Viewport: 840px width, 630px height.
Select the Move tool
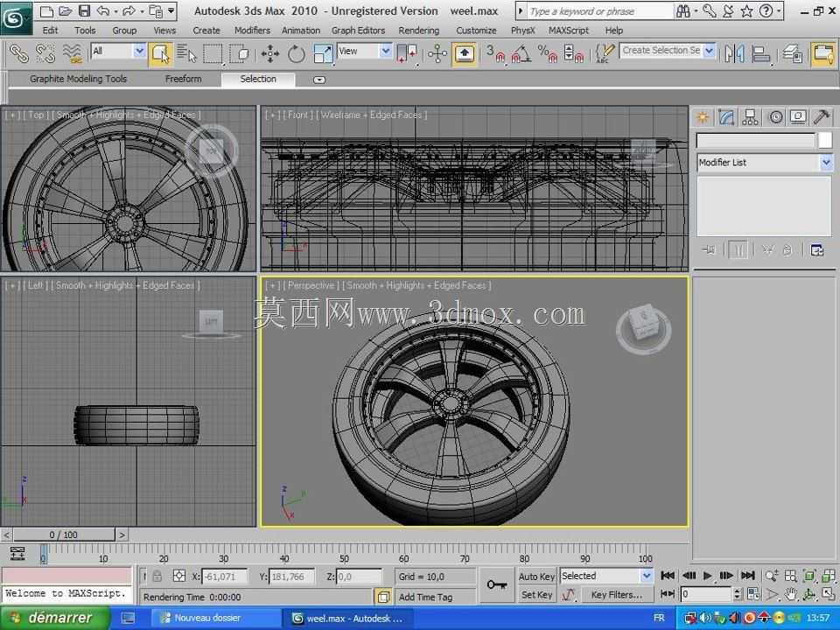(270, 53)
